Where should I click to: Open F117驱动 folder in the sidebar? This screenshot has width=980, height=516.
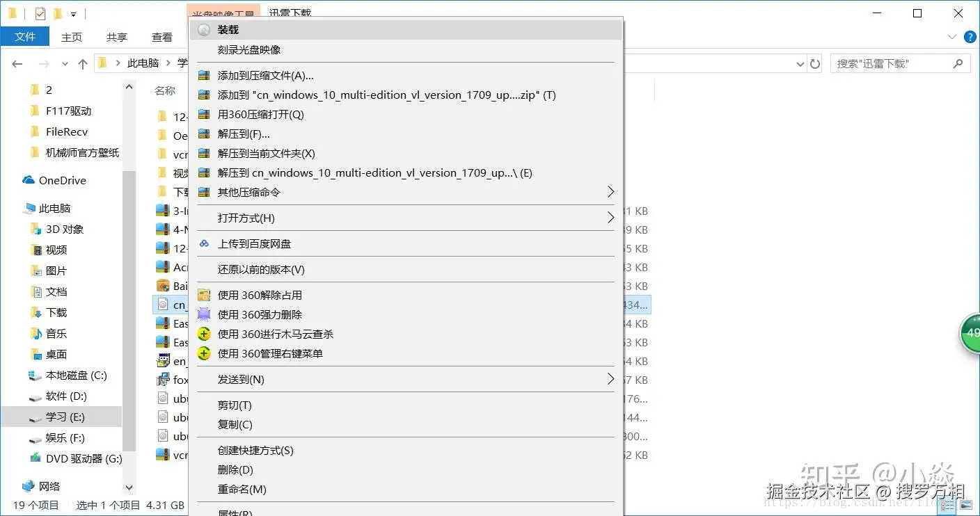68,111
